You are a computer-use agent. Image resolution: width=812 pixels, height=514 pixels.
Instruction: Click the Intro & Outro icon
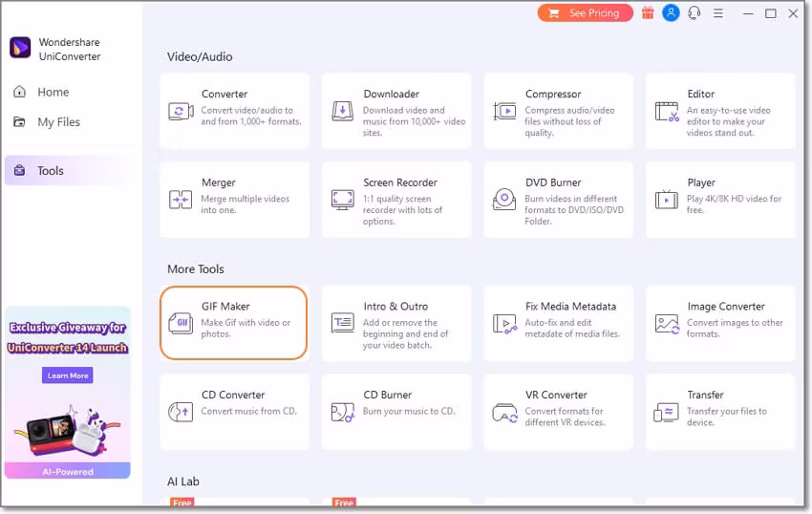point(342,323)
